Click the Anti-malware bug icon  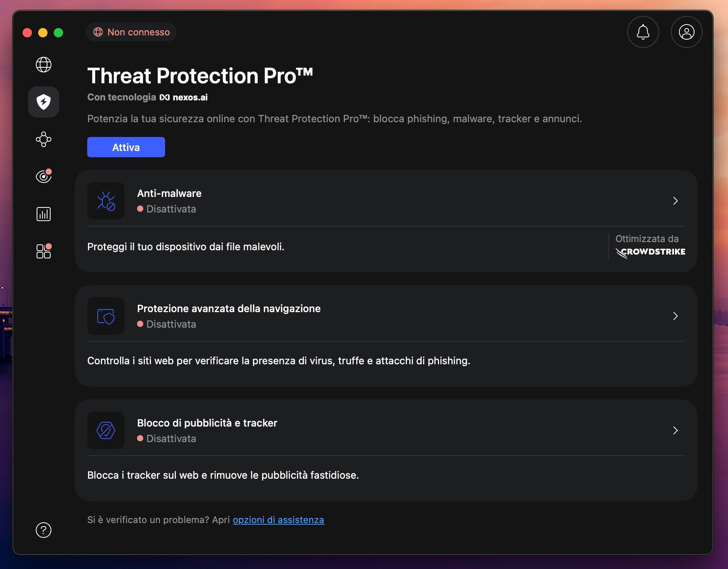pos(106,201)
